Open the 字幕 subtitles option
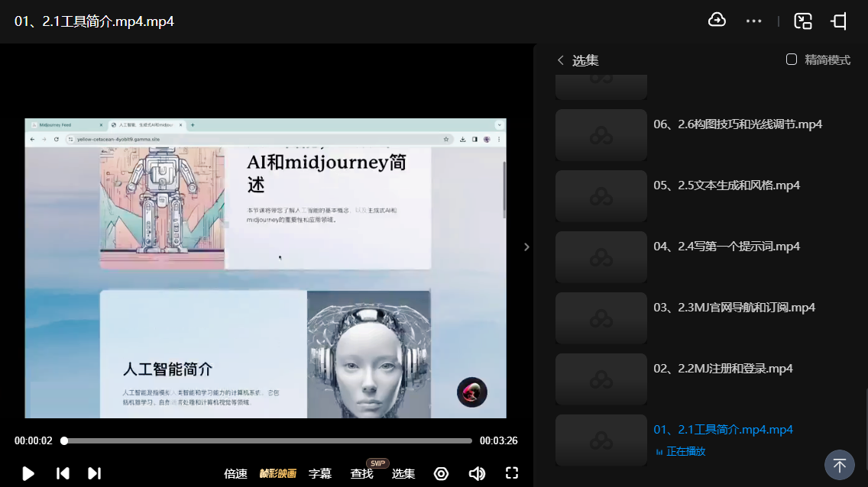 pos(320,473)
